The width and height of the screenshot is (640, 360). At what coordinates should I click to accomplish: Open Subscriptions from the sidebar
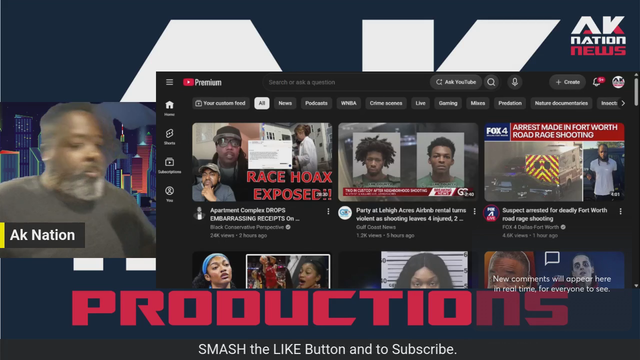169,165
